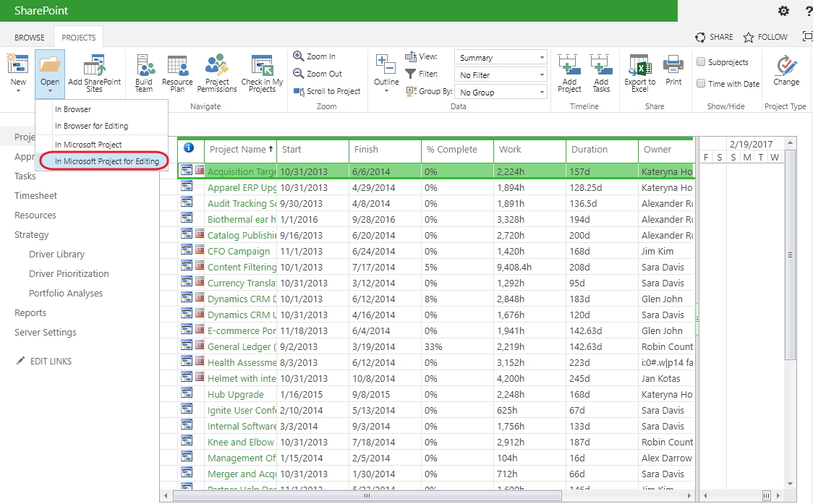Open the Reports navigation link

pos(30,312)
